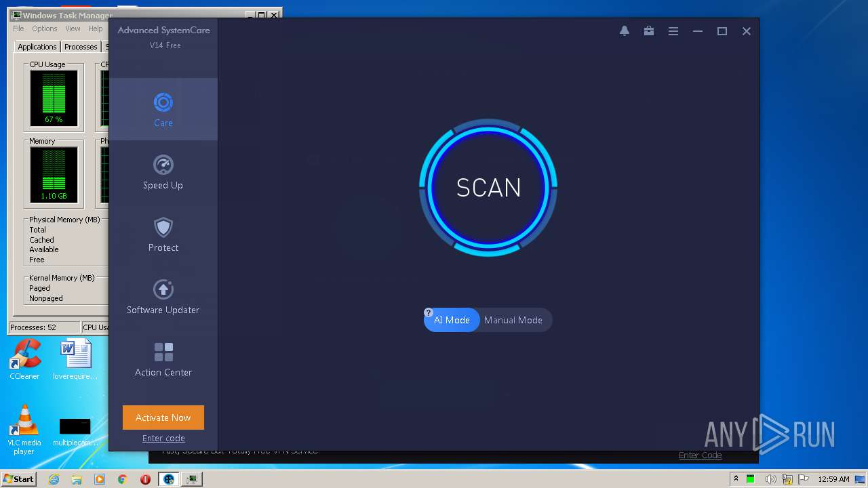
Task: Click the 12:59 AM taskbar clock
Action: click(x=833, y=479)
